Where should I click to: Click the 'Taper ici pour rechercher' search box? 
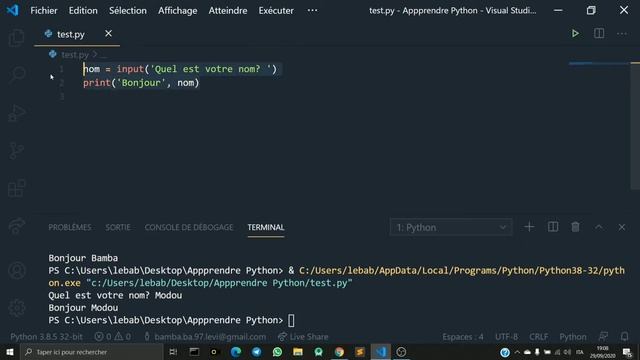coord(91,352)
